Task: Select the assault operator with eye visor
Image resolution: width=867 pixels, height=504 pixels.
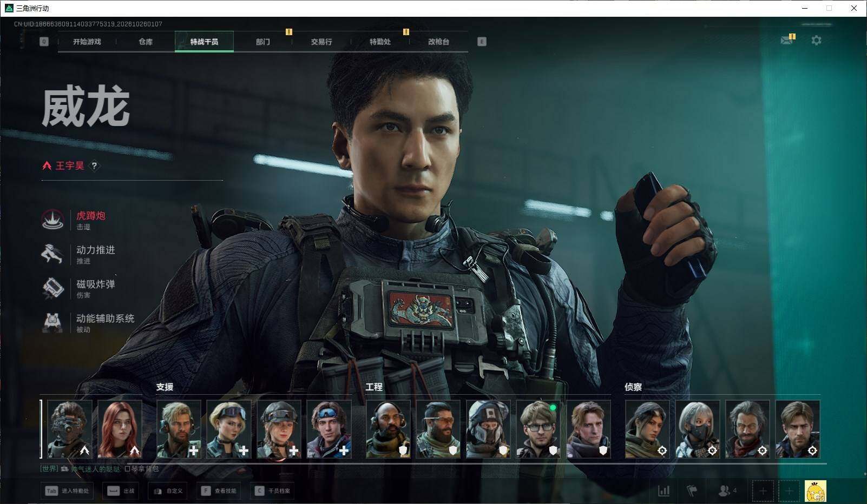Action: tap(70, 429)
